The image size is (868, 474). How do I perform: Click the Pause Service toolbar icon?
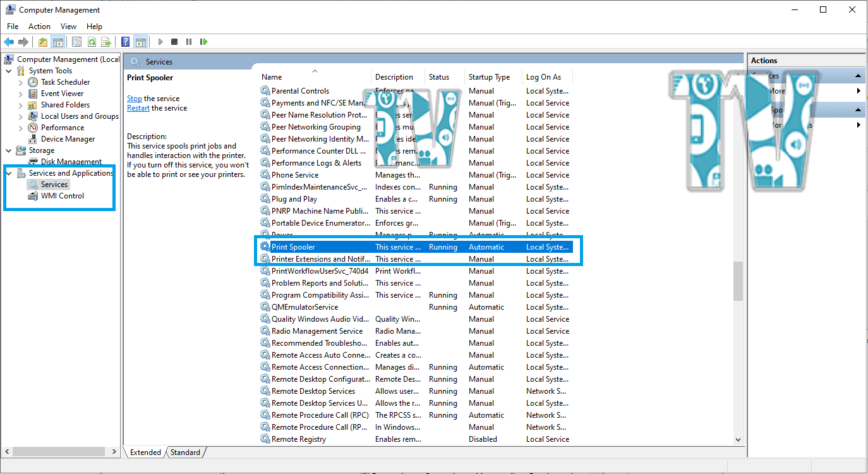point(189,42)
